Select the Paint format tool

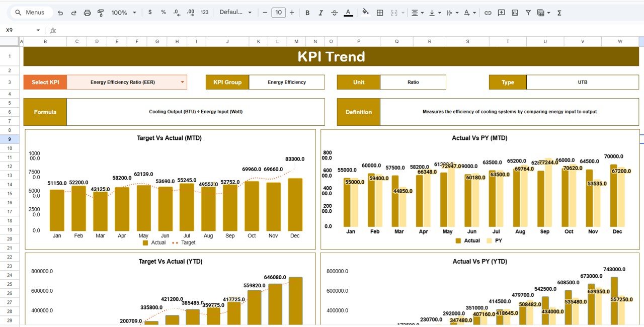100,12
